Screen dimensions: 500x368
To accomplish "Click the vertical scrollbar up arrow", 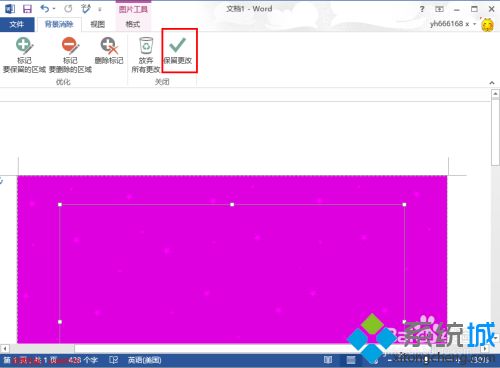I will pyautogui.click(x=495, y=94).
